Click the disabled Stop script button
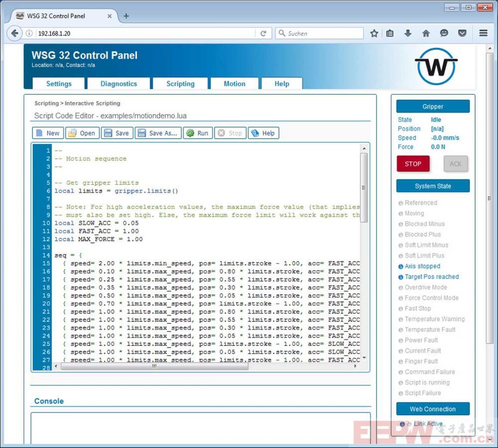498x448 pixels. click(230, 133)
